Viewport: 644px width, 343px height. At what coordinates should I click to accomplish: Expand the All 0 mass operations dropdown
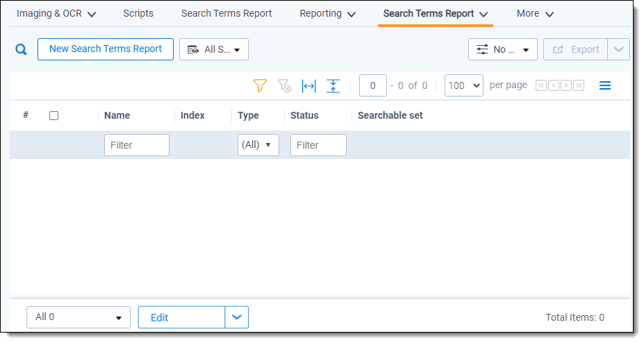click(x=78, y=317)
